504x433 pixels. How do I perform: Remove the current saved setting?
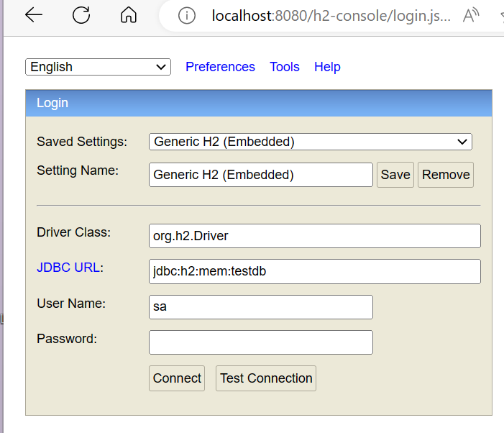(446, 175)
